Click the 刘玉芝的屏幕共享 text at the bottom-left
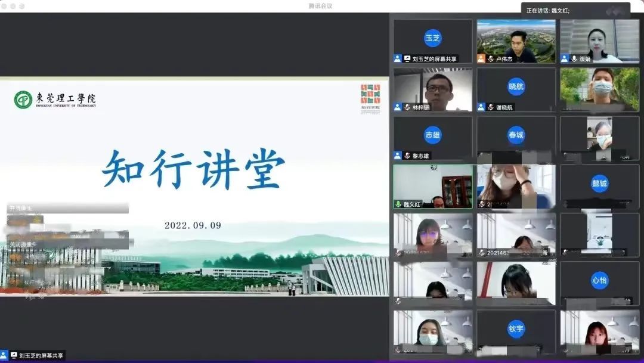 pyautogui.click(x=41, y=356)
